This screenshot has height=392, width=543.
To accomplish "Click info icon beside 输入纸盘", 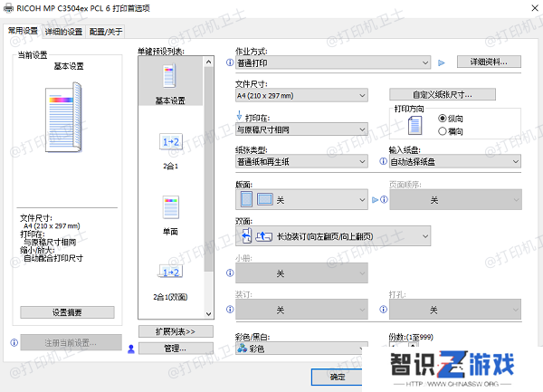I will point(383,161).
